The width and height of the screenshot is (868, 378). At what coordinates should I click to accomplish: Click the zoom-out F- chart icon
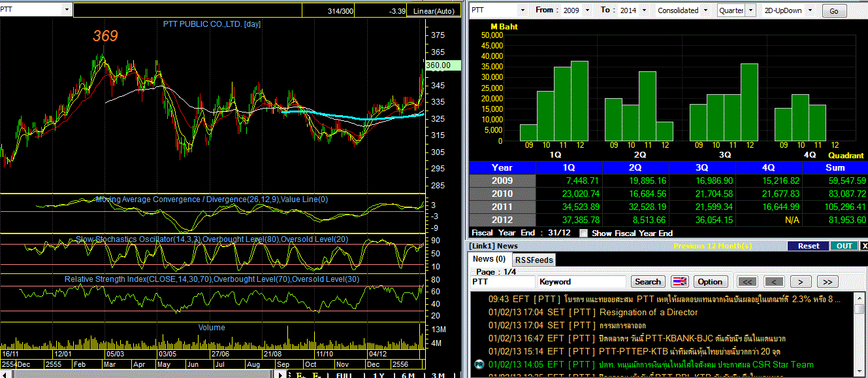point(316,375)
